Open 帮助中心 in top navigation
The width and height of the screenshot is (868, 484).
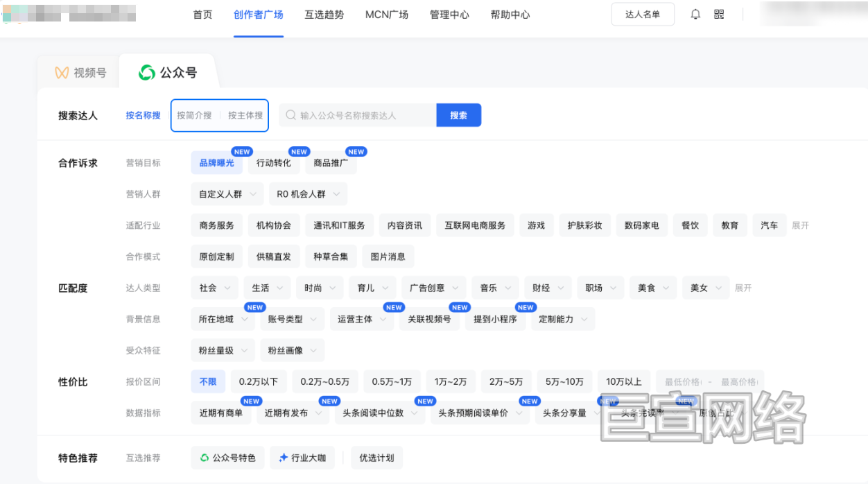510,15
